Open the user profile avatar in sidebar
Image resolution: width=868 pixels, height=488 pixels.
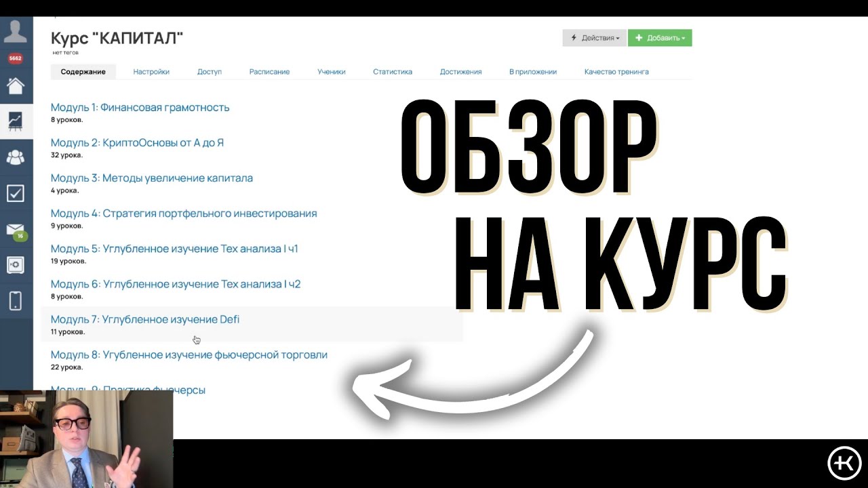16,31
